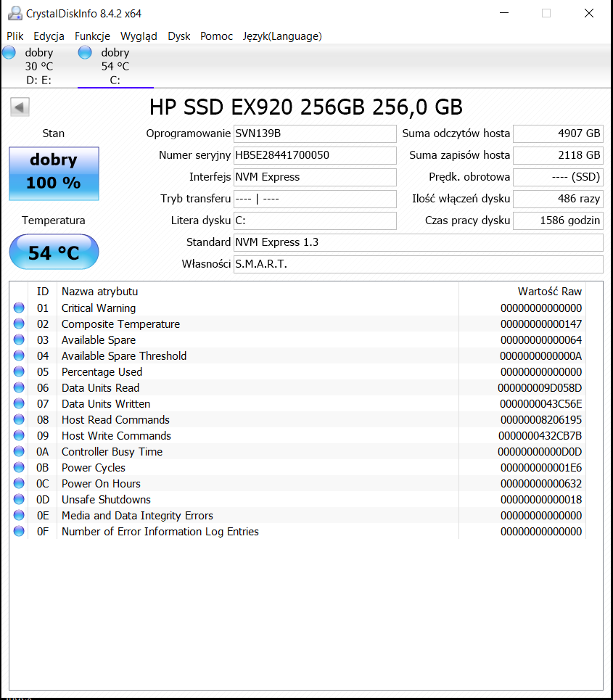This screenshot has width=613, height=700.
Task: Close the CrystalDiskInfo window
Action: click(589, 13)
